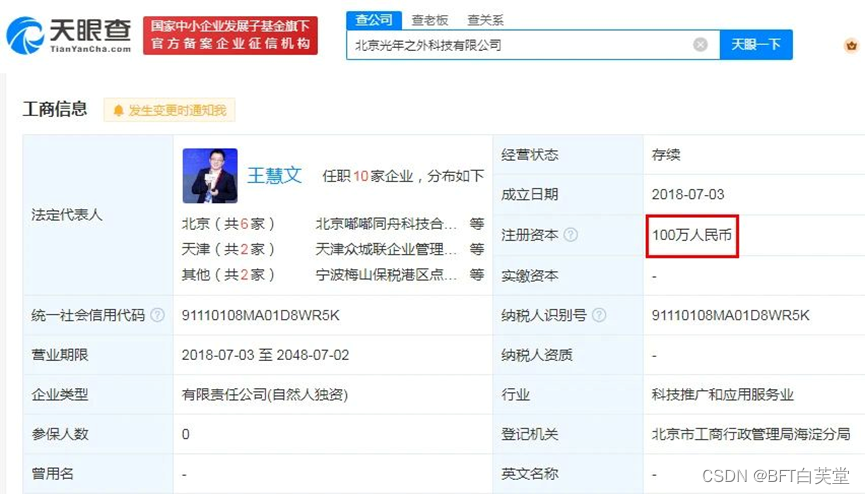This screenshot has width=865, height=494.
Task: Switch to the 查公司 tab
Action: [374, 20]
